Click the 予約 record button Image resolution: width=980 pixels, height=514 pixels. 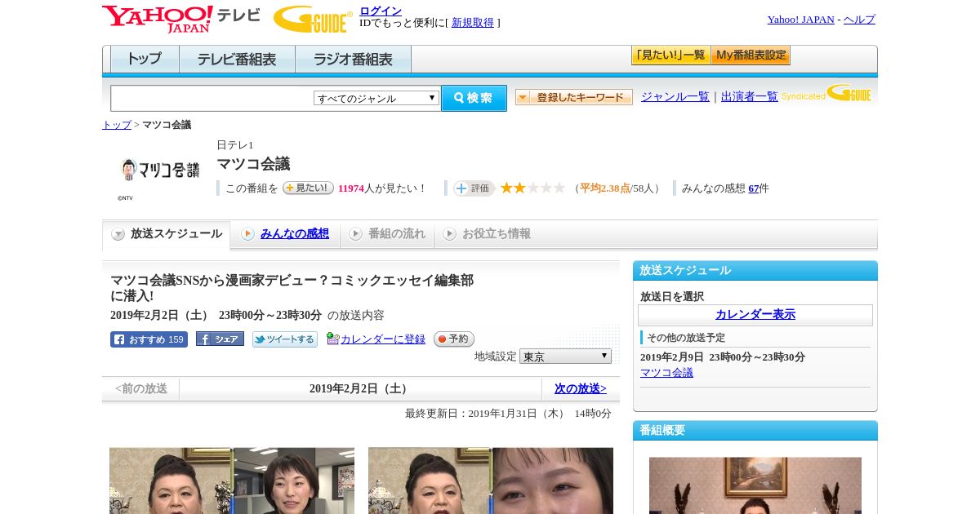(454, 339)
